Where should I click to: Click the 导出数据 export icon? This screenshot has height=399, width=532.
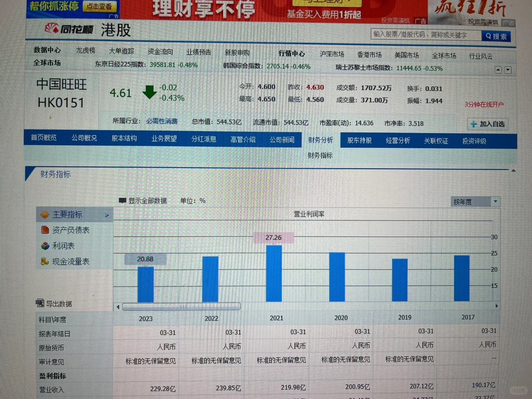[x=40, y=303]
